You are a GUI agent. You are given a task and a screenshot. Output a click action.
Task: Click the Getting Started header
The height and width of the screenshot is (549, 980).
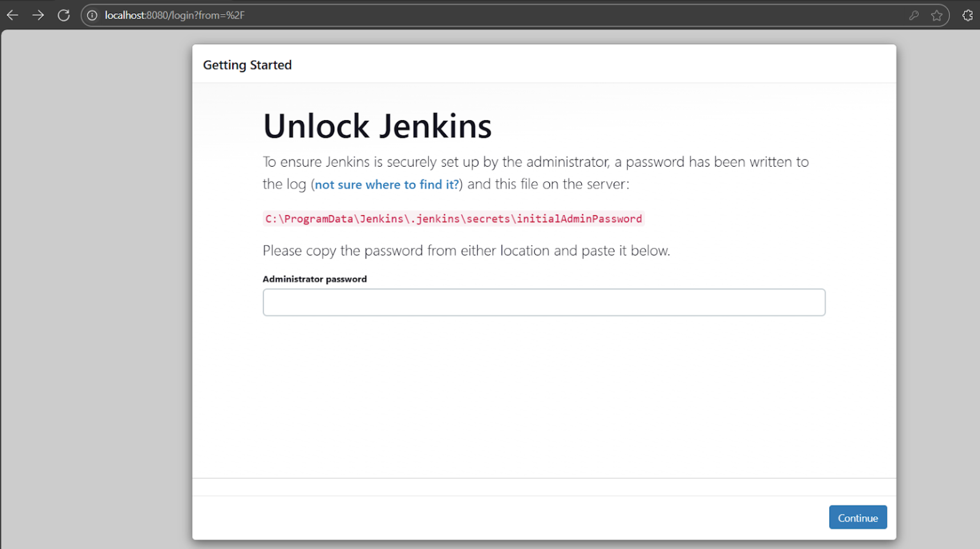tap(247, 64)
